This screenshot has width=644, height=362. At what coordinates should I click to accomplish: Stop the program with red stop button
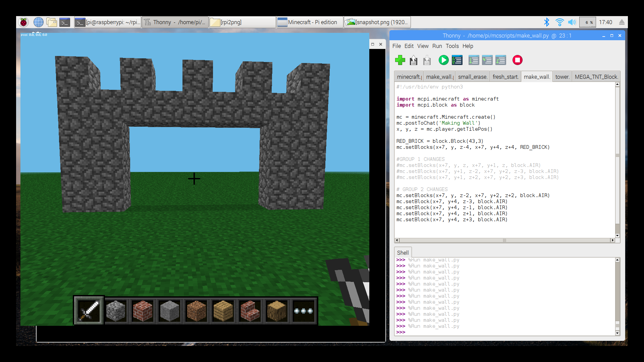[x=518, y=60]
